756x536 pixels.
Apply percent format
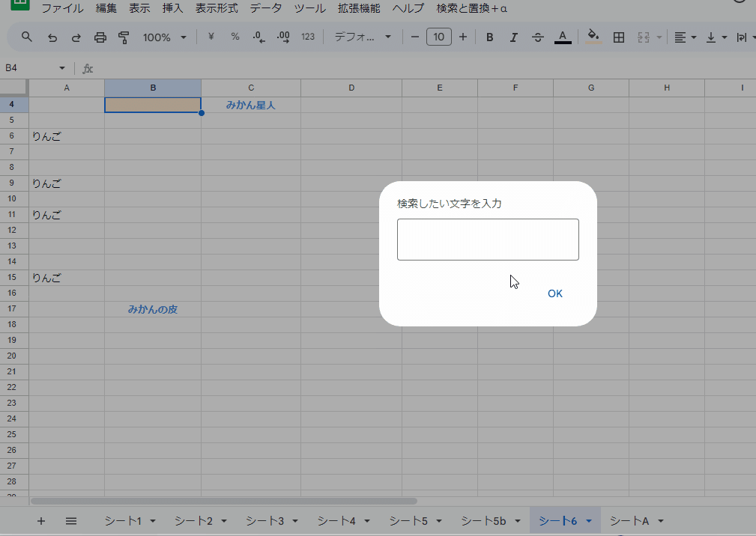[x=235, y=37]
